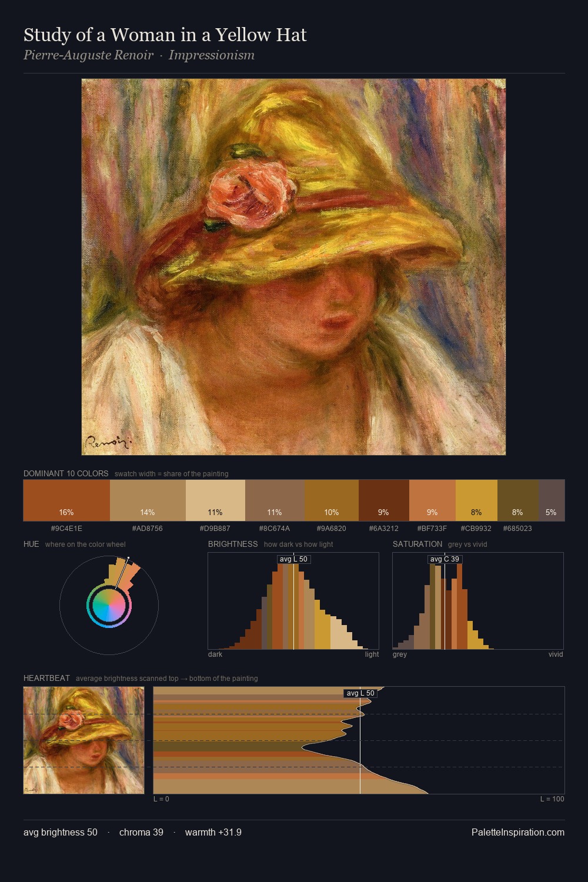The image size is (588, 882).
Task: Click the footer text avg brightness 50
Action: point(61,833)
